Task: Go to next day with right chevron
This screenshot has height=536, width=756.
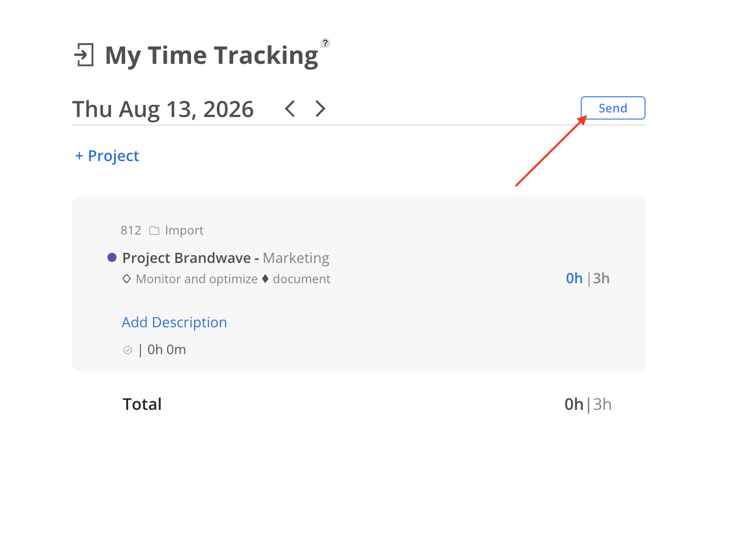Action: coord(320,108)
